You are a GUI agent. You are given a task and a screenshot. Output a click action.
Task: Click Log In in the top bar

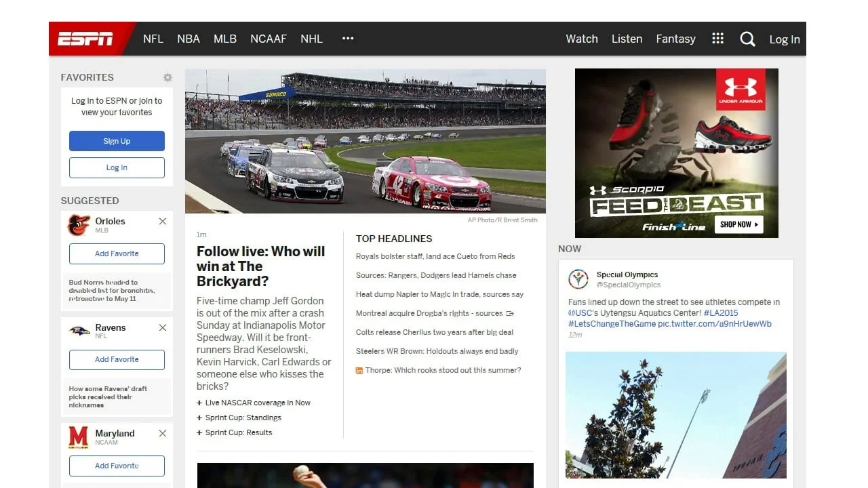pyautogui.click(x=785, y=39)
